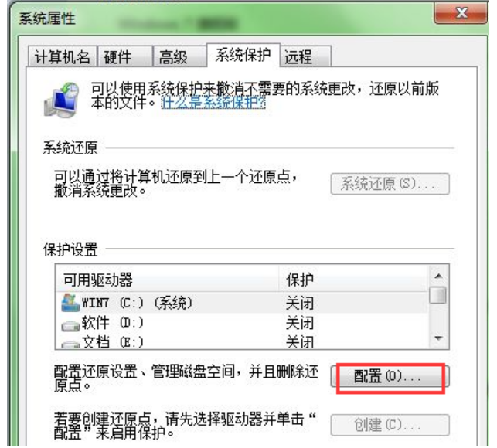
Task: Open the 硬件 tab
Action: 124,57
